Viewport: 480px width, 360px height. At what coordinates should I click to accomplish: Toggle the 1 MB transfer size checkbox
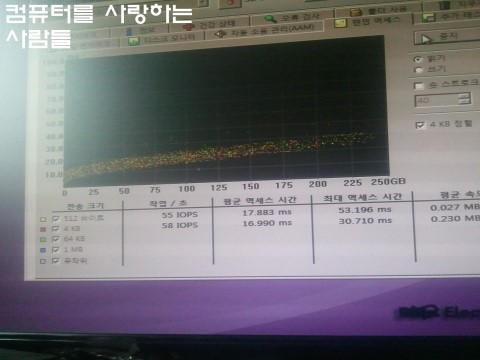pyautogui.click(x=56, y=250)
